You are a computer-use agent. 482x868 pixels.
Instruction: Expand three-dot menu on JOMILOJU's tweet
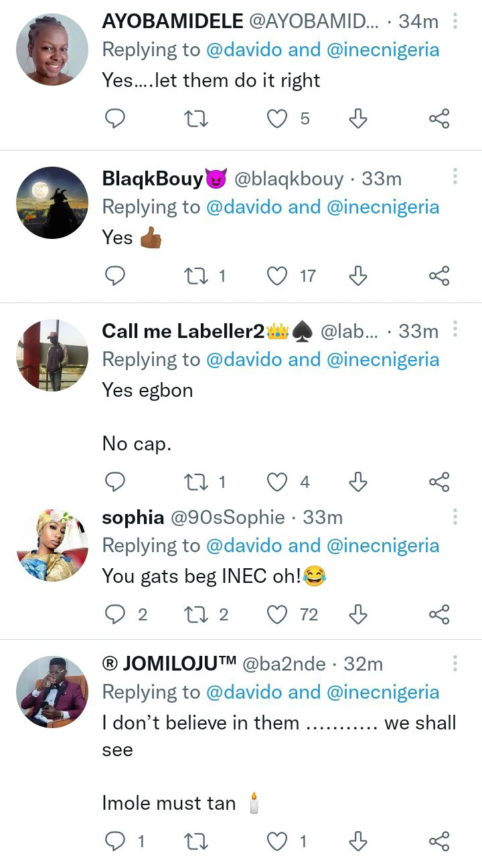[x=455, y=664]
